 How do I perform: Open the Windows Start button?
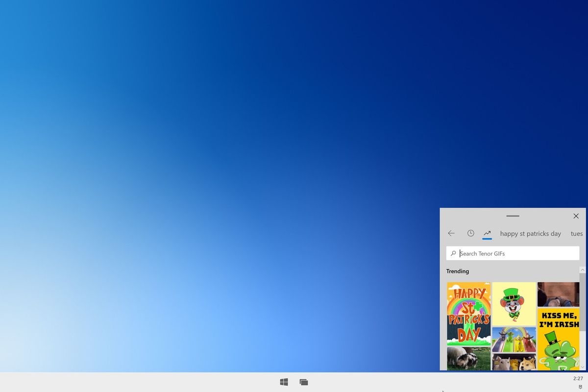pos(284,382)
